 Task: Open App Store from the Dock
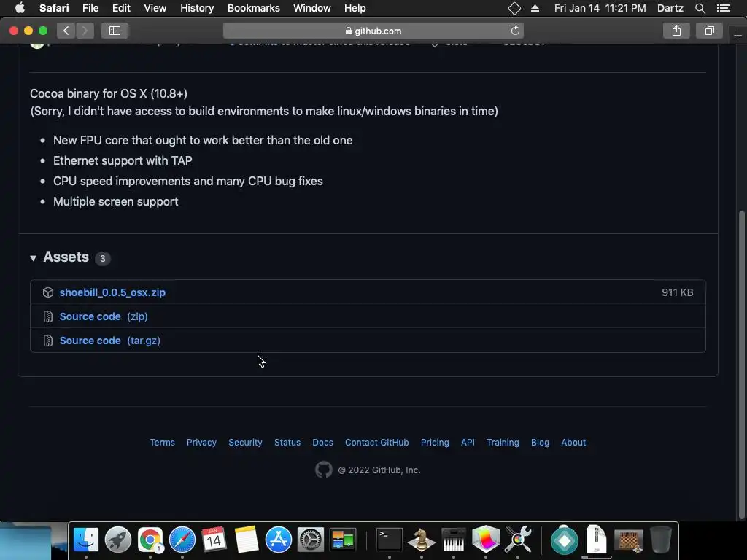coord(278,540)
